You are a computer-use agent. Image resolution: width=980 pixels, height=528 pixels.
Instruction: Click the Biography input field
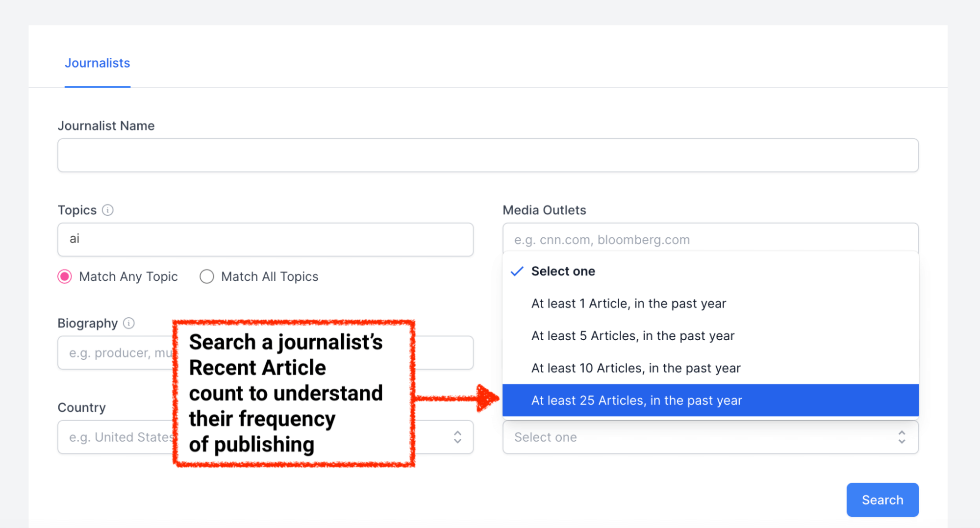click(x=123, y=352)
